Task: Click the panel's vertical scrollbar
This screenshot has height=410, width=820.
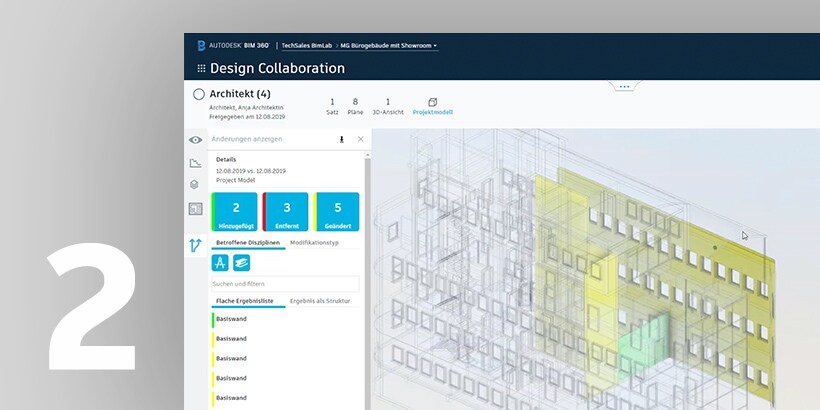Action: coord(368,282)
